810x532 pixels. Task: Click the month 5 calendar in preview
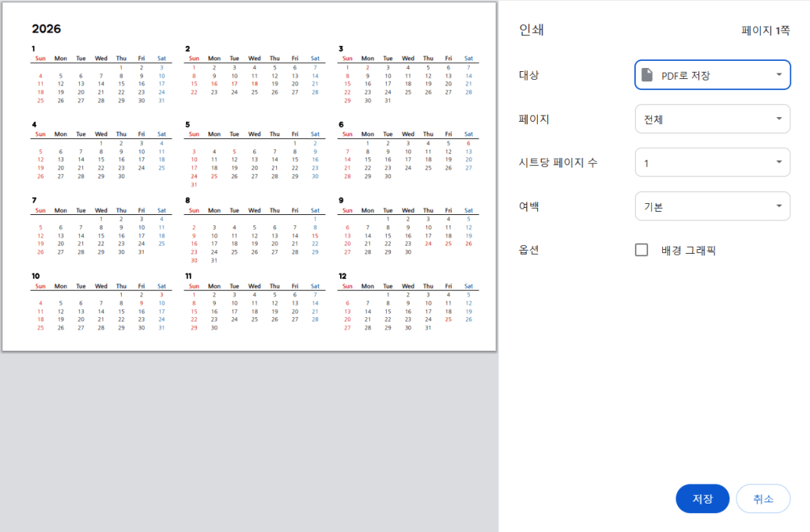click(253, 156)
